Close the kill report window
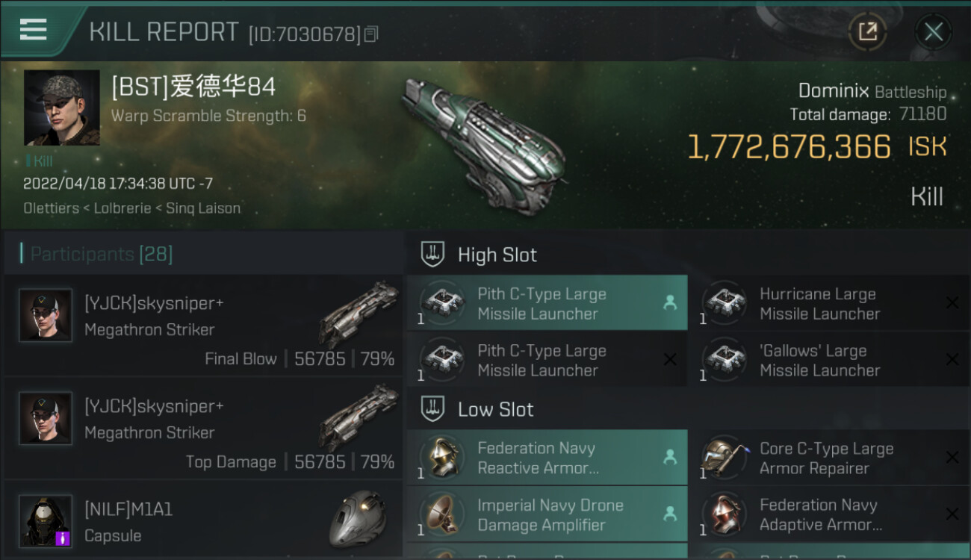The width and height of the screenshot is (971, 560). [934, 31]
